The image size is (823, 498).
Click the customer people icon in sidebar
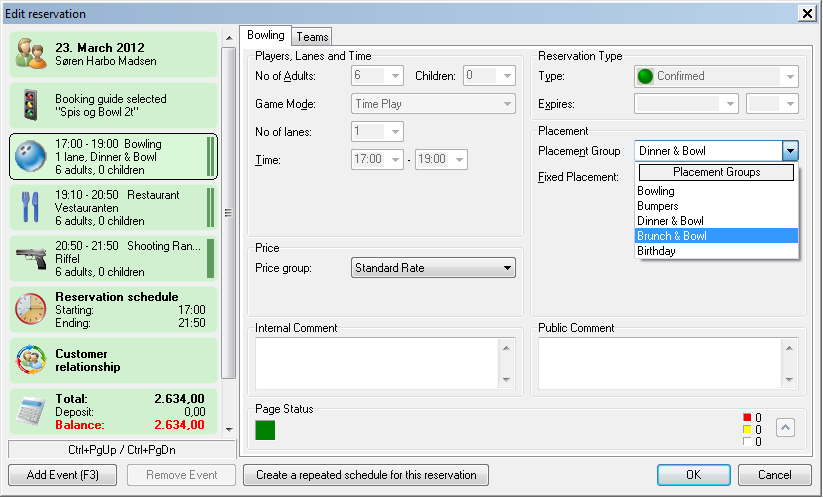(x=31, y=54)
